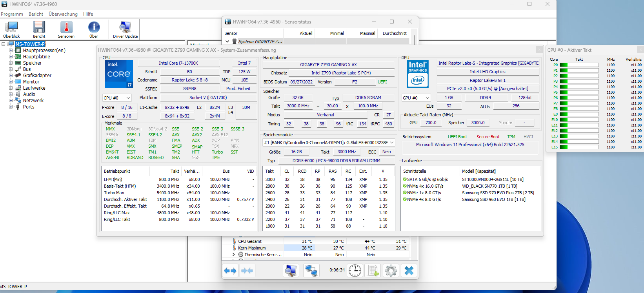Click the speaker icon of Audio

point(18,94)
